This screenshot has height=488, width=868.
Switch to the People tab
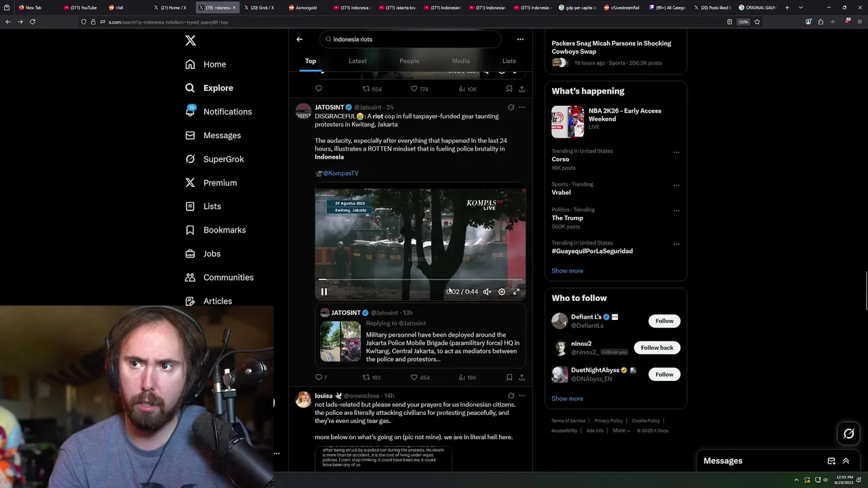(x=409, y=61)
